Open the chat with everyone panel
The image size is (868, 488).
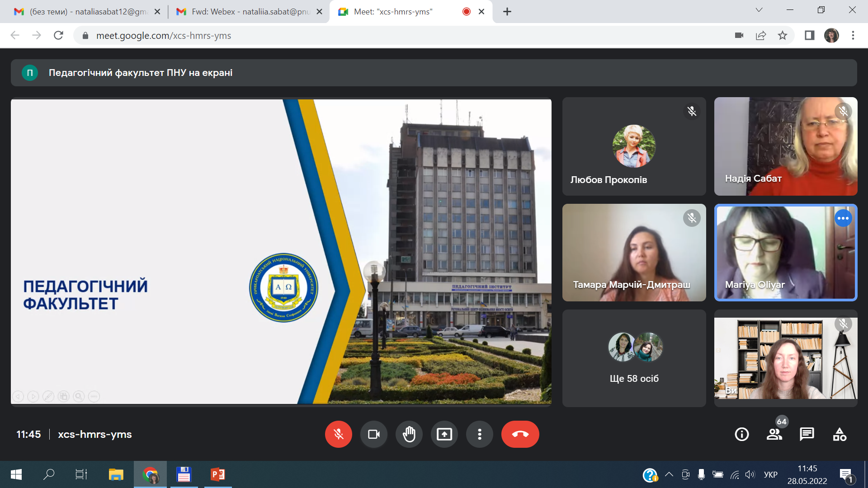tap(807, 434)
